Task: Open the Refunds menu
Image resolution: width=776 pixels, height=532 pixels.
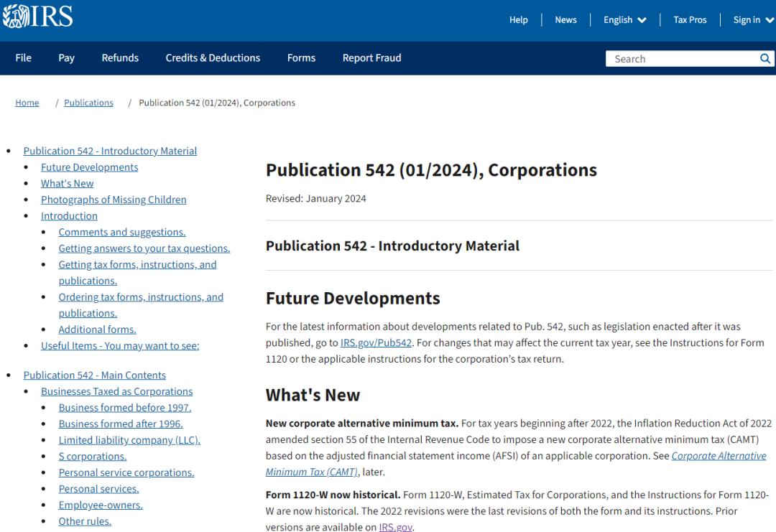Action: click(x=120, y=58)
